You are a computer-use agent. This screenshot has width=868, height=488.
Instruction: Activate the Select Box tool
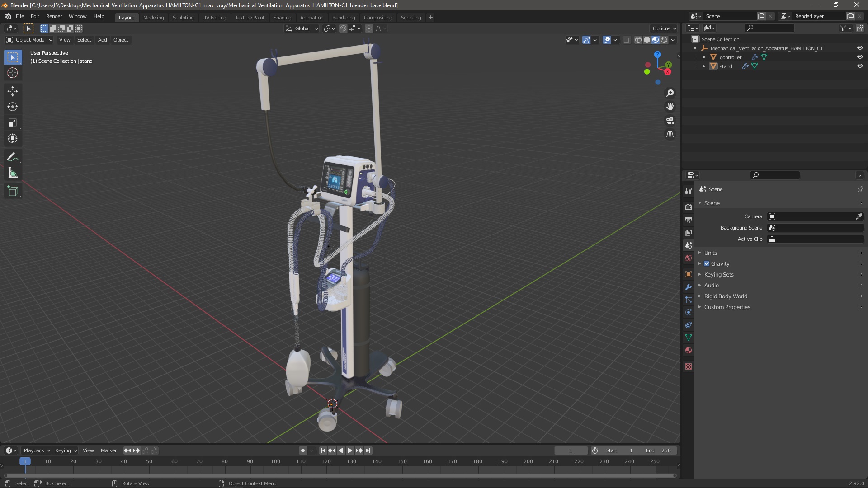tap(13, 57)
